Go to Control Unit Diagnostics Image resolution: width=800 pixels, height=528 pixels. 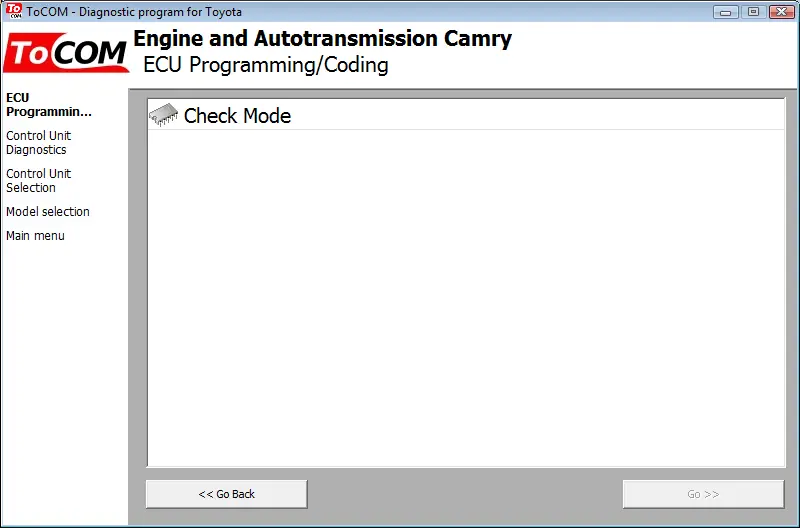point(39,143)
